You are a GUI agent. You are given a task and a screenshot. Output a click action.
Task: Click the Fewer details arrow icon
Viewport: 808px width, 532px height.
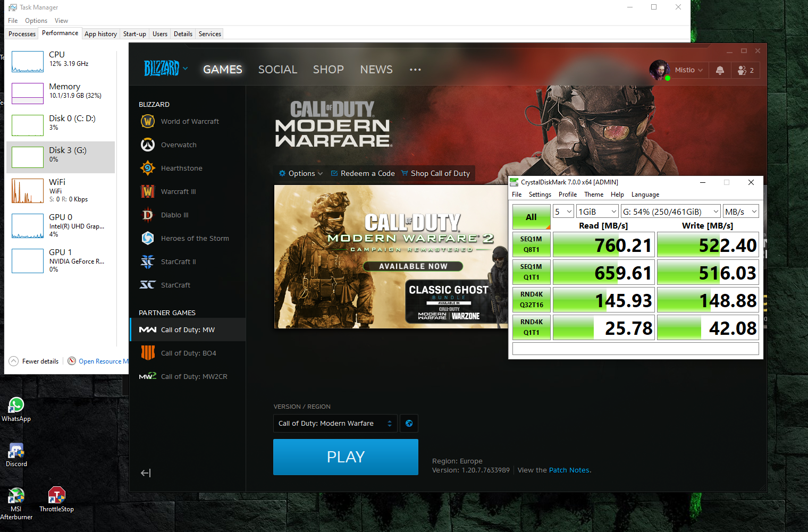[x=13, y=361]
